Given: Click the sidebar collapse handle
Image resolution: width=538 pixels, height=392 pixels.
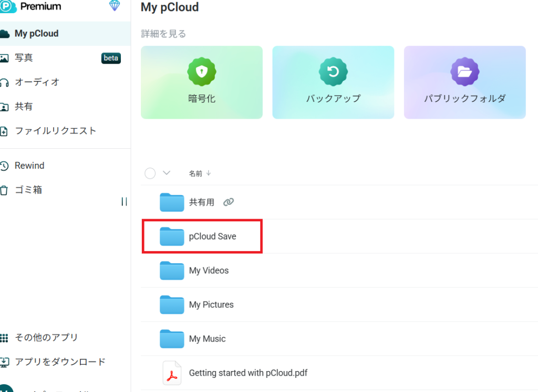Looking at the screenshot, I should click(124, 202).
